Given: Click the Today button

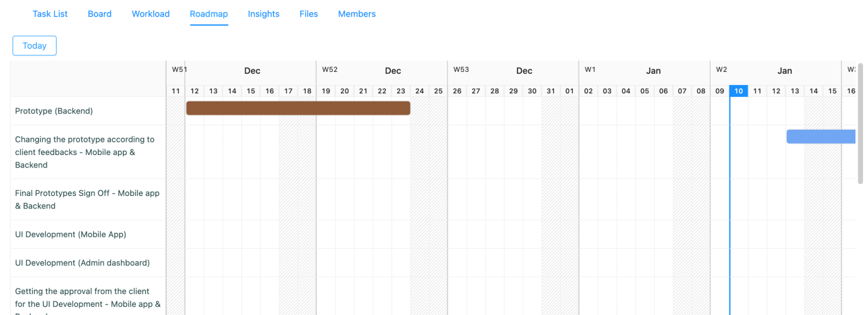Looking at the screenshot, I should (x=35, y=45).
